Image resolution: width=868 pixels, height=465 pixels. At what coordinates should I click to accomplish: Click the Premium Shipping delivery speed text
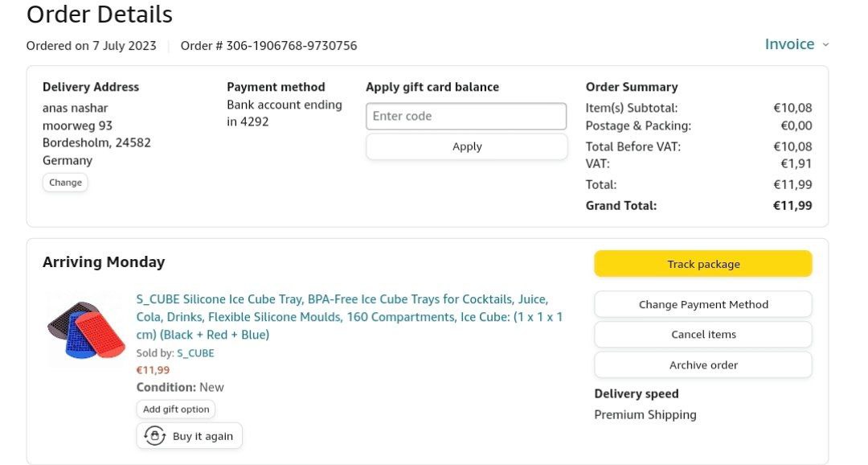645,415
